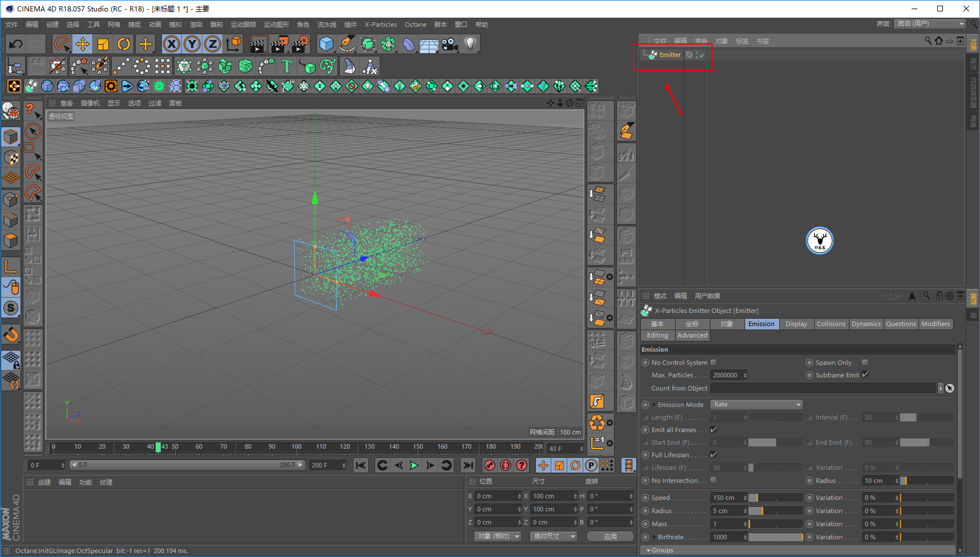Screen dimensions: 980x557
Task: Select the Rotate tool
Action: tap(124, 44)
